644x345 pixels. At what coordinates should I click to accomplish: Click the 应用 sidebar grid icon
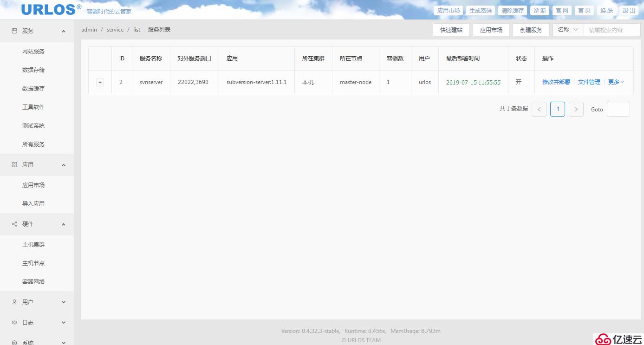(x=14, y=165)
